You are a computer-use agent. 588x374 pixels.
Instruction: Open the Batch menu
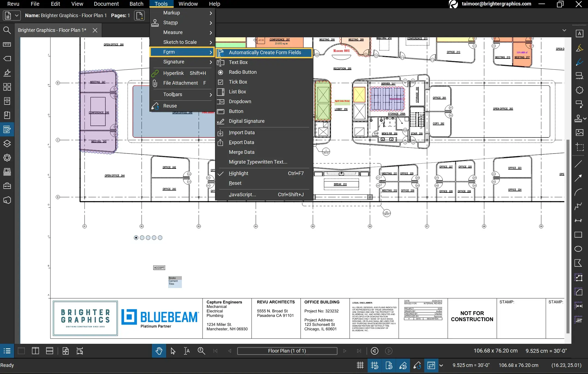[136, 4]
